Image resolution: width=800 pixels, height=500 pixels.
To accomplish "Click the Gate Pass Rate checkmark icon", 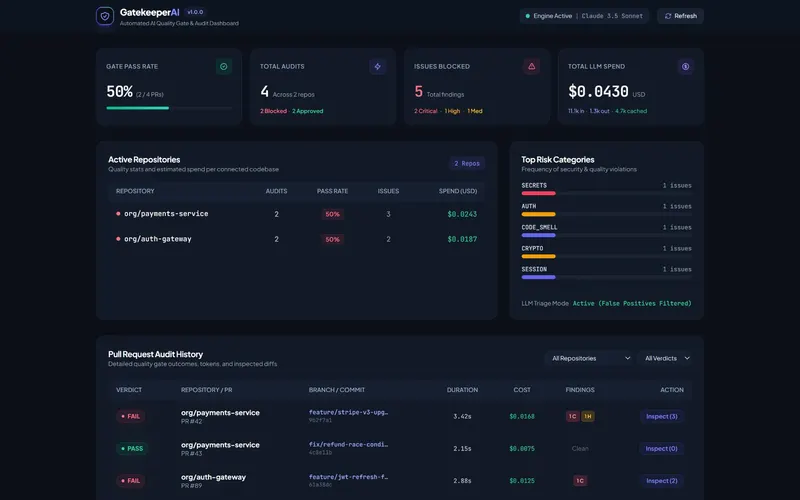I will click(223, 66).
